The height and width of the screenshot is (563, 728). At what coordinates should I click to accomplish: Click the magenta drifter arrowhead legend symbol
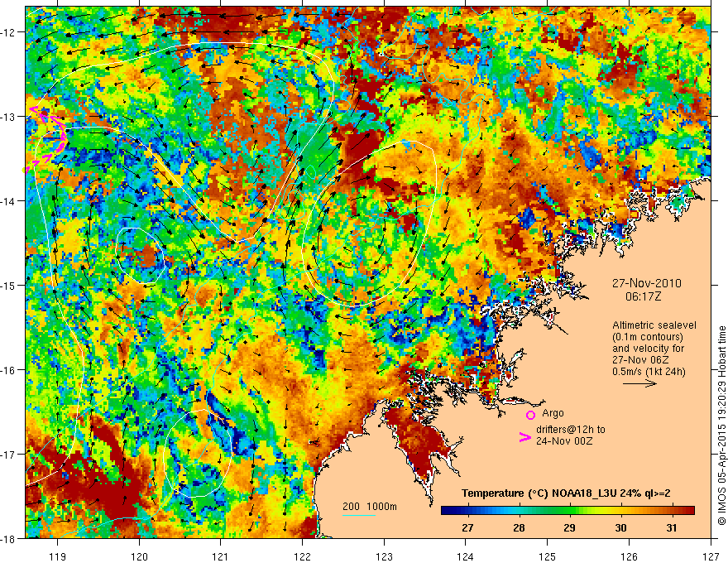525,437
